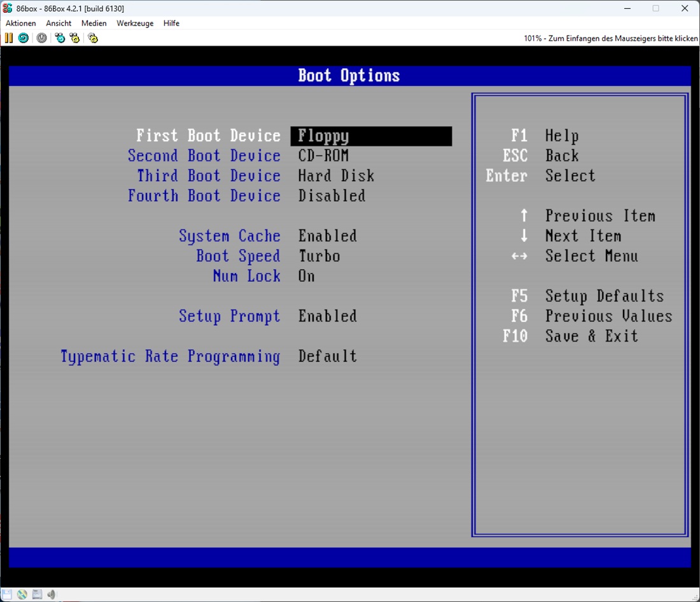Screen dimensions: 700x602
Task: Toggle the Setup Prompt Enabled value
Action: coord(327,316)
